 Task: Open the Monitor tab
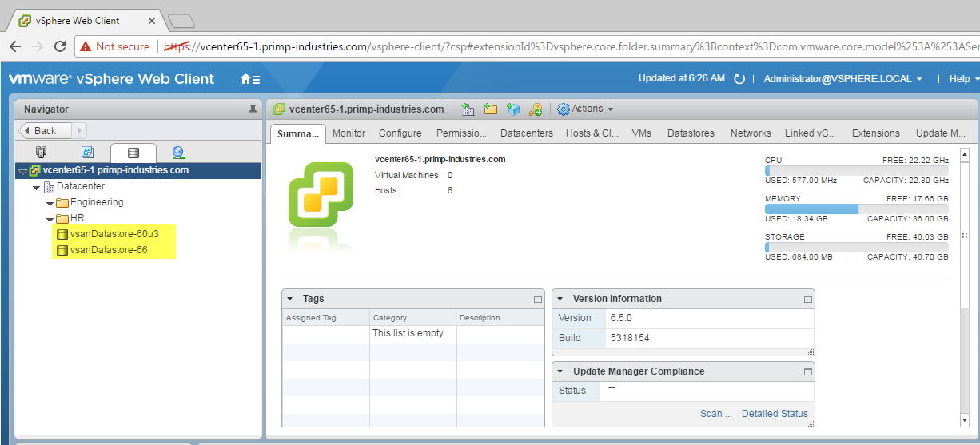[349, 133]
